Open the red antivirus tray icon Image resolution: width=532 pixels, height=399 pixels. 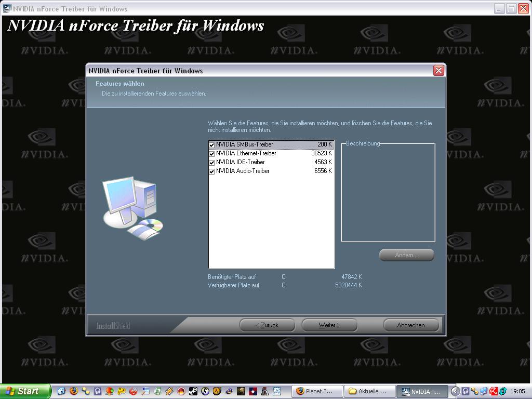(493, 391)
